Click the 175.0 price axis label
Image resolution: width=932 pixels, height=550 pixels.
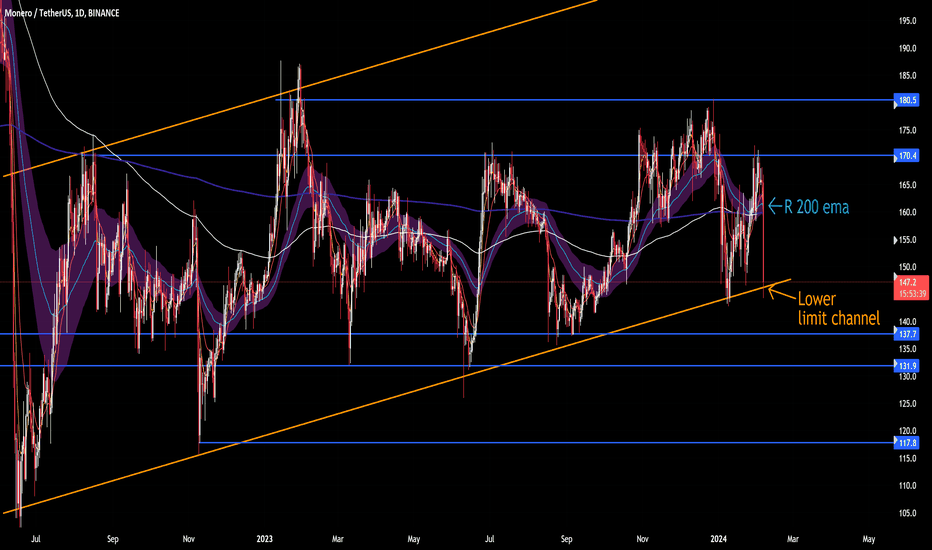tap(907, 130)
